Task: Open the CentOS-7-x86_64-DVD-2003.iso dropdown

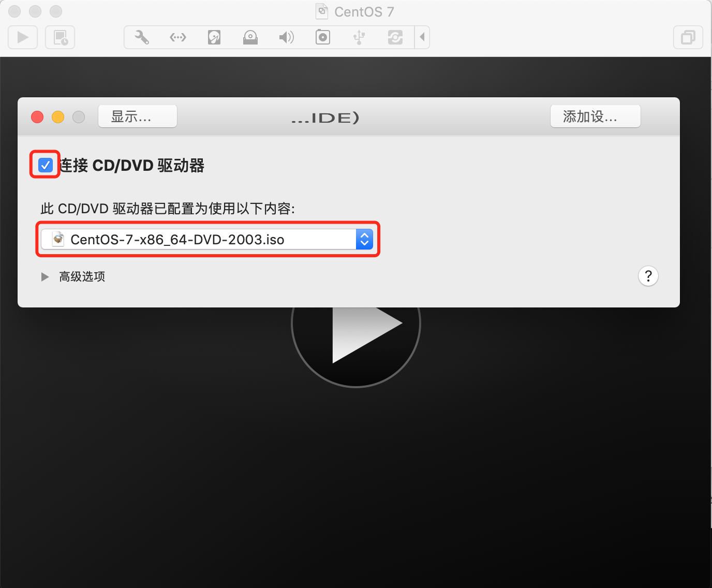Action: pos(207,239)
